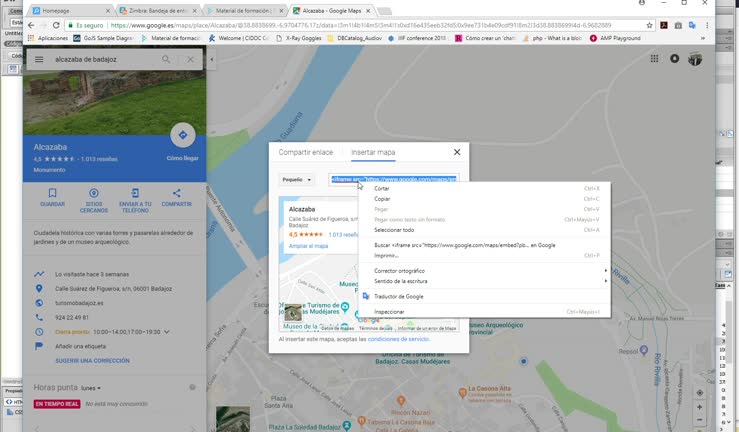Click the Google Translate extension icon
Viewport: 739px width, 432px height.
(x=692, y=25)
